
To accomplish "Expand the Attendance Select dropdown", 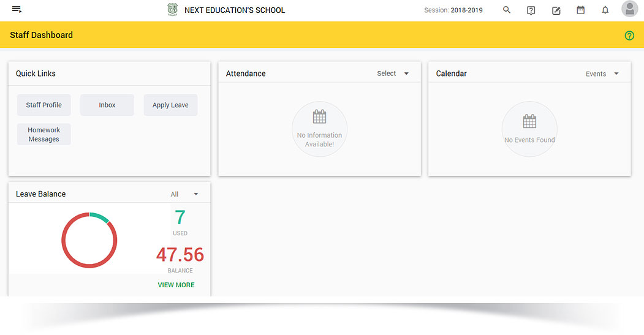I will 393,73.
